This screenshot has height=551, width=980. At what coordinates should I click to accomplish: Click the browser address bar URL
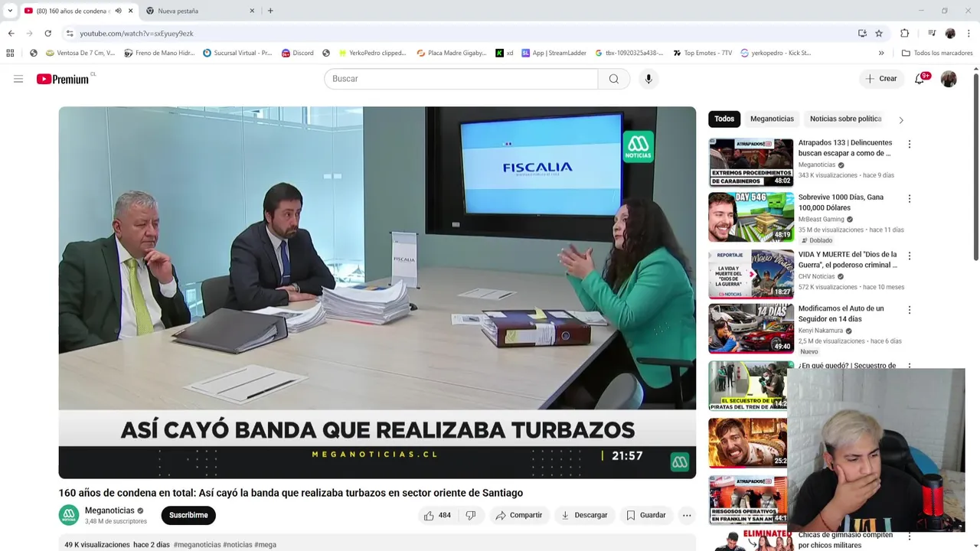[136, 34]
